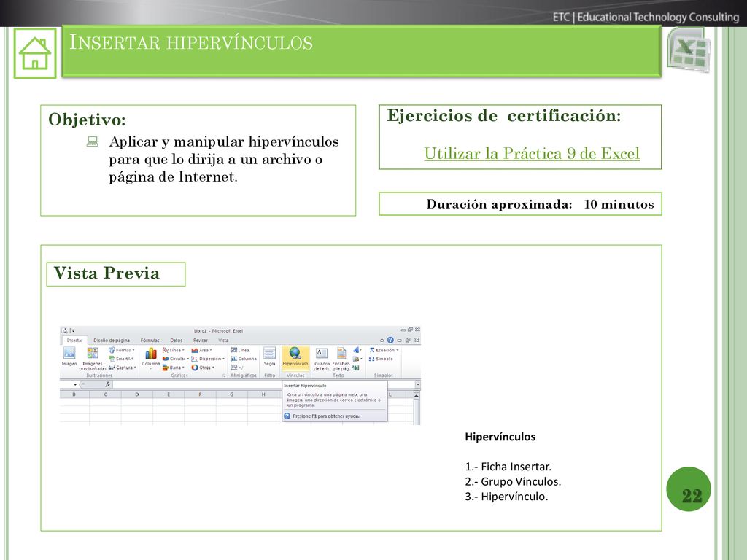This screenshot has height=560, width=747.
Task: Open the Utilizar la Práctica 9 de Excel link
Action: click(532, 153)
